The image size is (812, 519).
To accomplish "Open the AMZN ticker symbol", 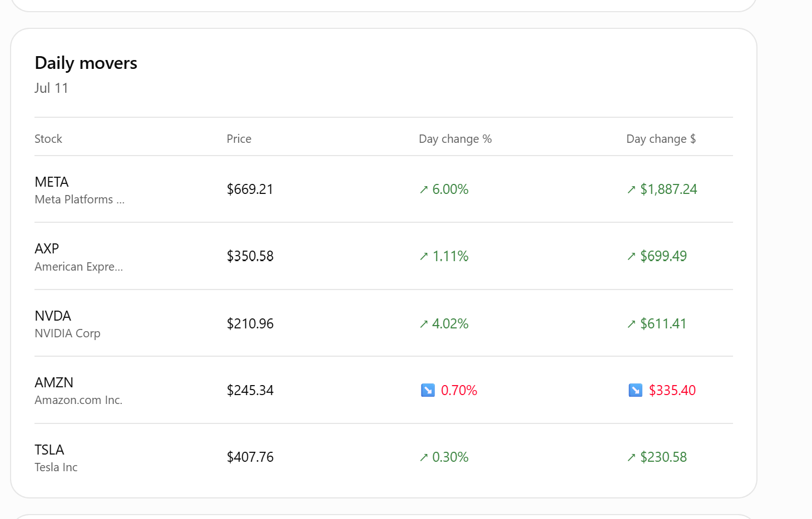I will 54,382.
